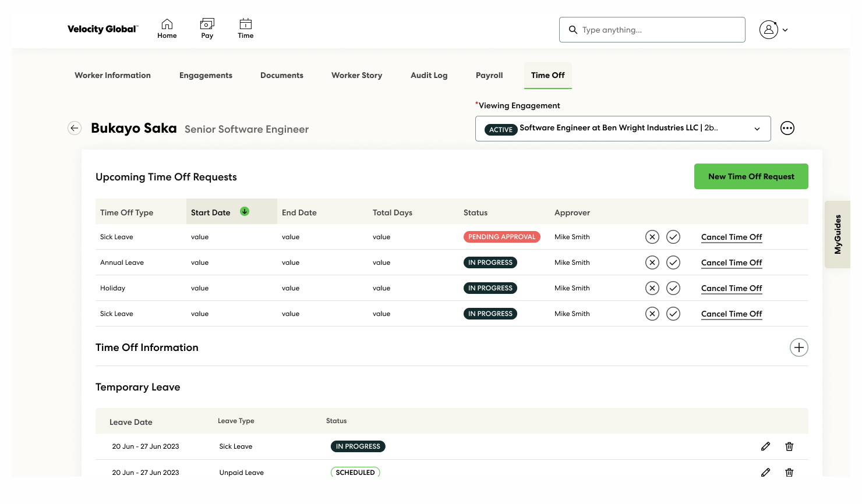Open the three-dot more options menu
862x504 pixels.
click(787, 128)
